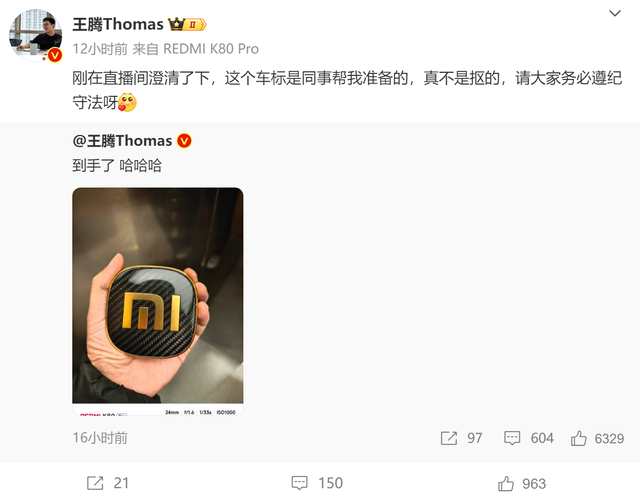Viewport: 640px width, 503px height.
Task: Click verified V badge on avatar
Action: pos(55,55)
